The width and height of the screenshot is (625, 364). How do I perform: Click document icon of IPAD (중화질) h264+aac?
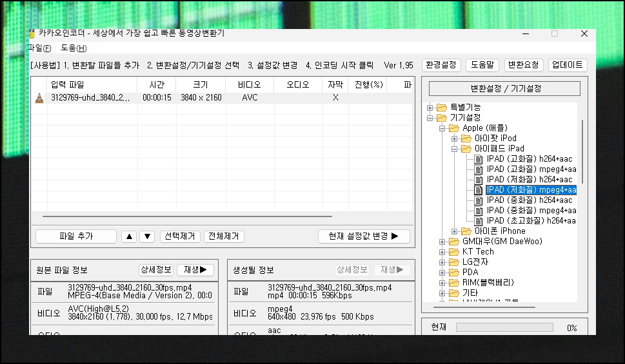point(479,201)
